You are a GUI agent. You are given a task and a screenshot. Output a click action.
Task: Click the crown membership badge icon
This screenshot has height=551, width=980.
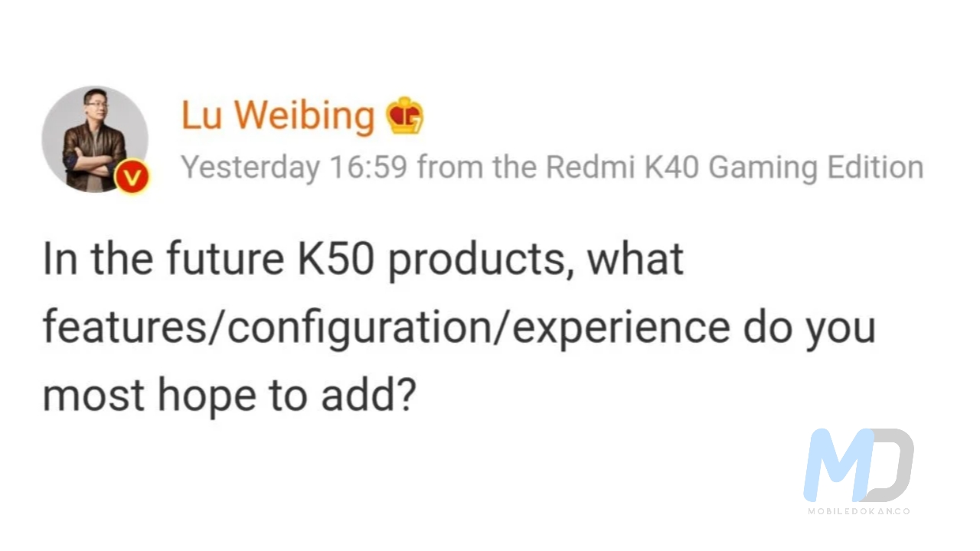coord(404,117)
